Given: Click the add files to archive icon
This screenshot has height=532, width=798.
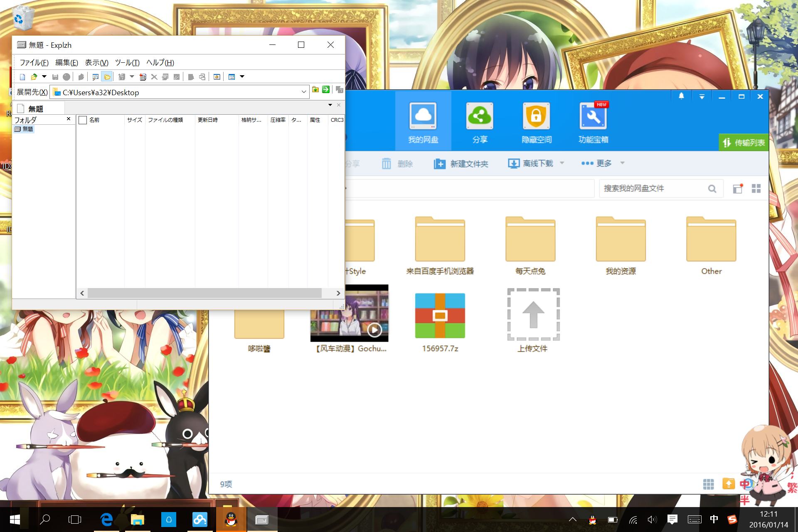Looking at the screenshot, I should (x=143, y=77).
